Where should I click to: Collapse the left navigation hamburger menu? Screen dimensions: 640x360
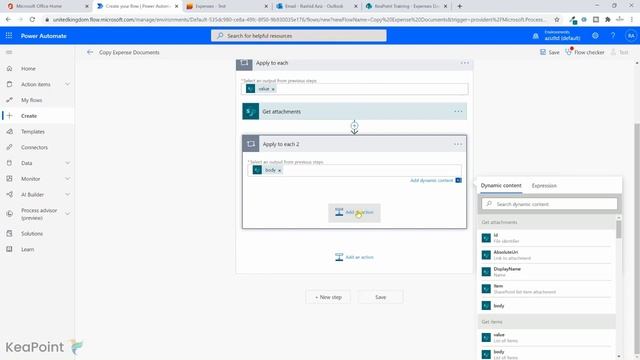pos(9,52)
